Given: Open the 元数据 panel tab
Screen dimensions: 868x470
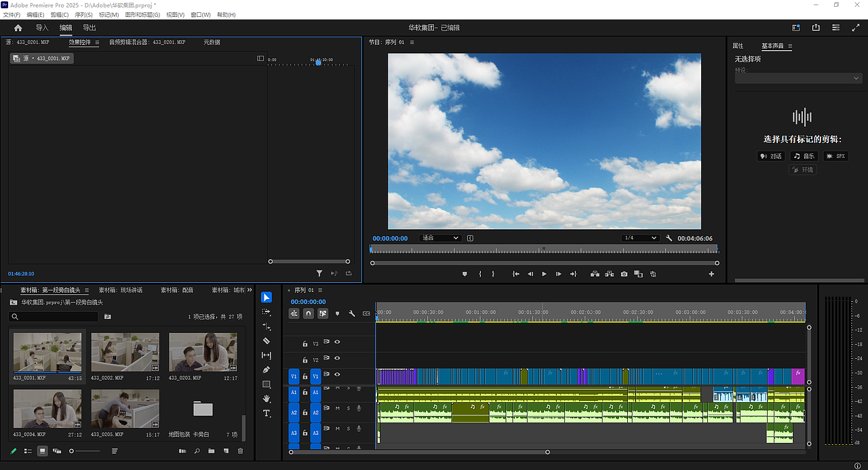Looking at the screenshot, I should point(212,42).
